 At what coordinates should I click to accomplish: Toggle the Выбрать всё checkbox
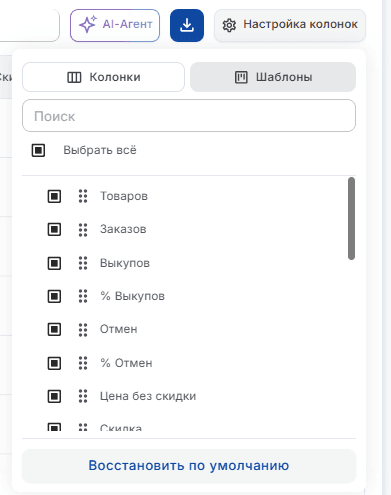point(38,150)
